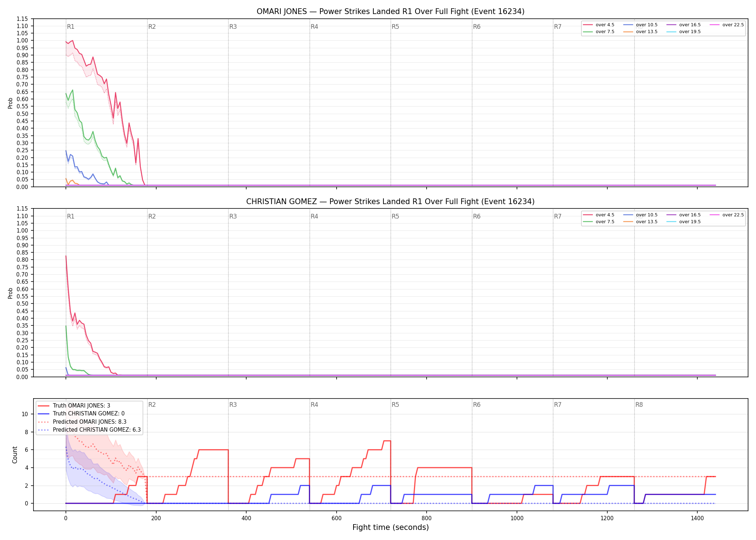This screenshot has width=756, height=540.
Task: Select 'Predicted OMARI JONES: 8.3' legend entry
Action: coord(82,422)
